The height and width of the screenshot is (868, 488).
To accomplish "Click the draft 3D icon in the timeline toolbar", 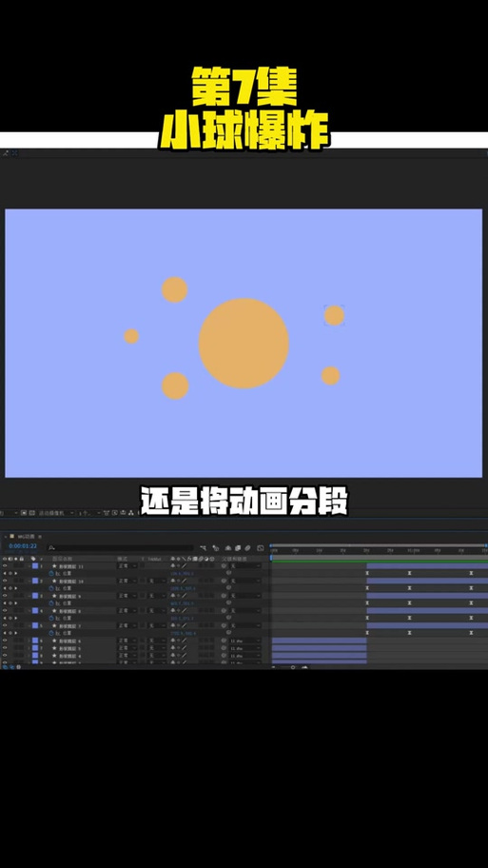I will 216,547.
